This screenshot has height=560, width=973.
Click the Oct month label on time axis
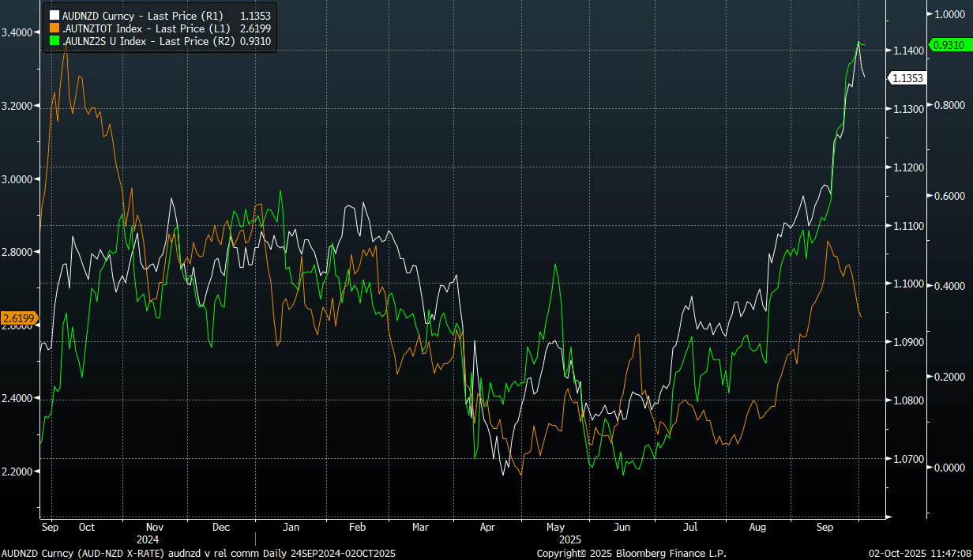click(87, 527)
